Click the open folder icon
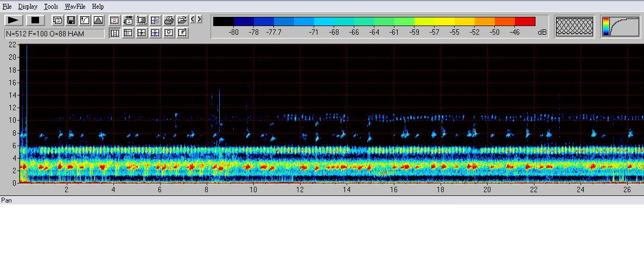Screen dimensions: 644x278 pos(182,21)
